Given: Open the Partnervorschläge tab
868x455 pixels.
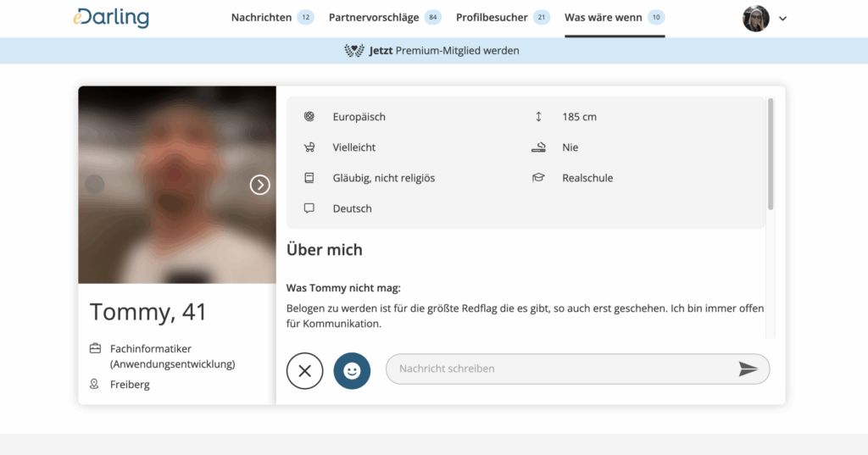Looking at the screenshot, I should 385,17.
